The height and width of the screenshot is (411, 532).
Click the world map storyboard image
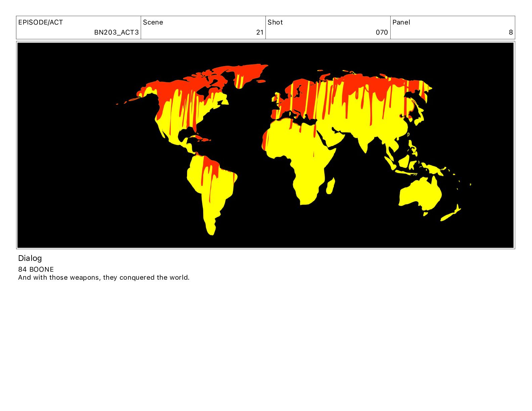coord(265,145)
